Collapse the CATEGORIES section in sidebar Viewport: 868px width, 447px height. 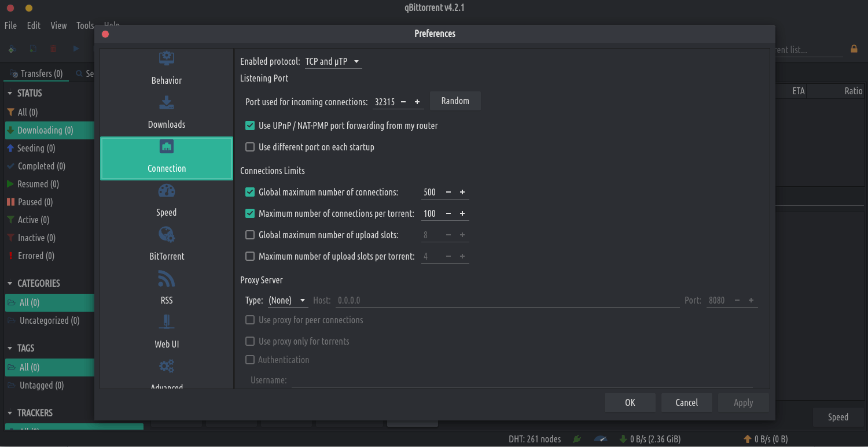(10, 283)
